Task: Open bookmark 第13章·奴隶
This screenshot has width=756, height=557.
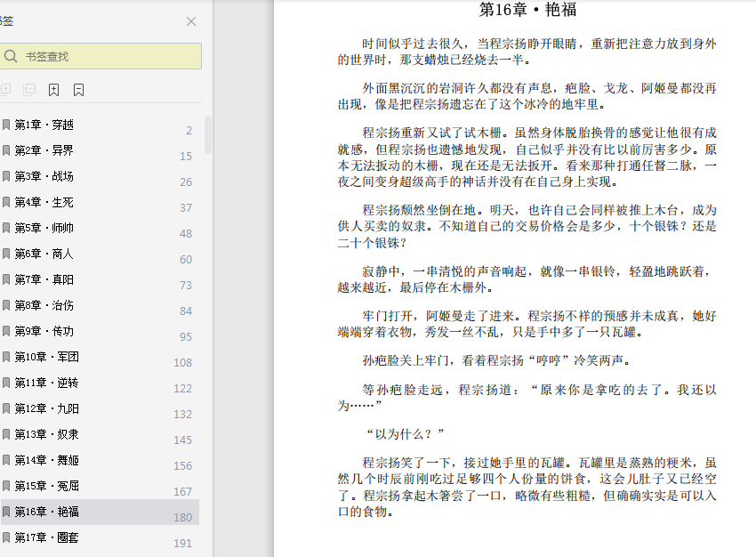Action: point(100,434)
